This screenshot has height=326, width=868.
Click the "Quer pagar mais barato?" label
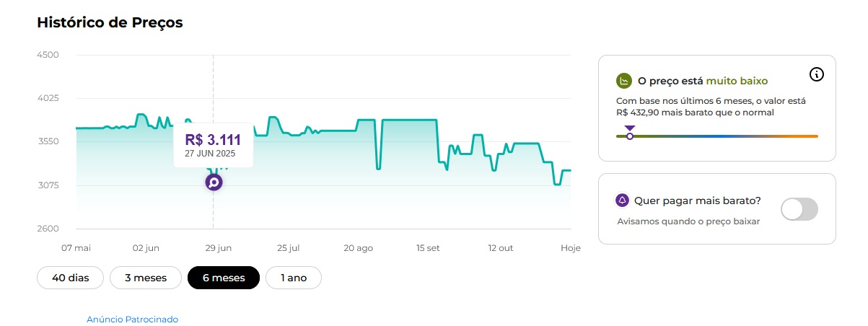pos(698,201)
